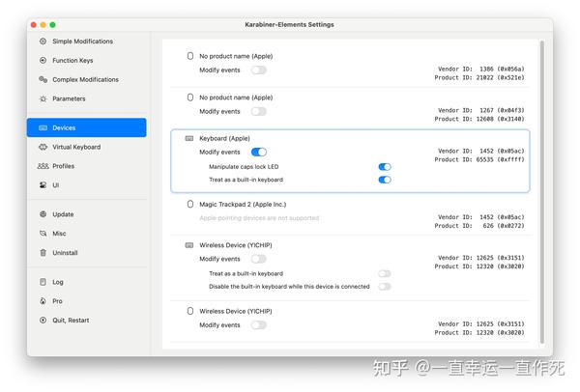
Task: Click the Profiles people icon
Action: pos(43,166)
